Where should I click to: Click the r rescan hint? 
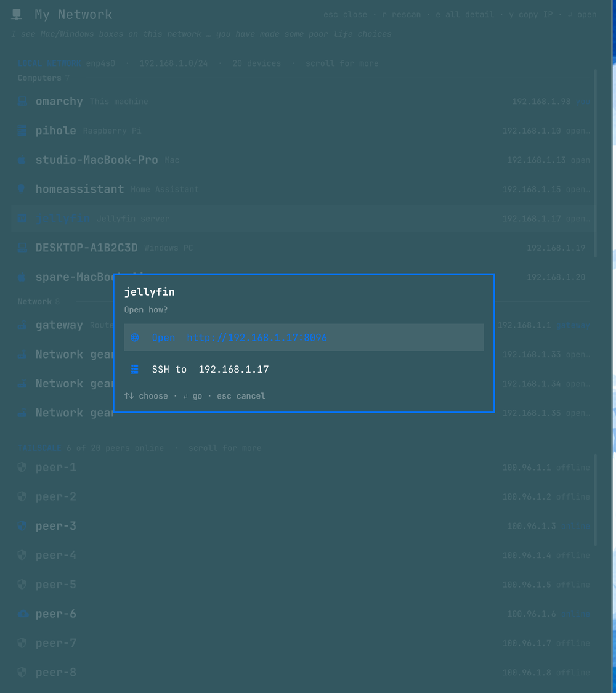402,15
